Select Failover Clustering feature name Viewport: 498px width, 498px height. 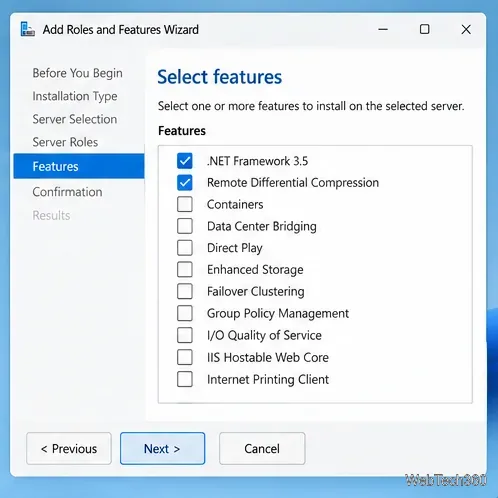[x=256, y=292]
